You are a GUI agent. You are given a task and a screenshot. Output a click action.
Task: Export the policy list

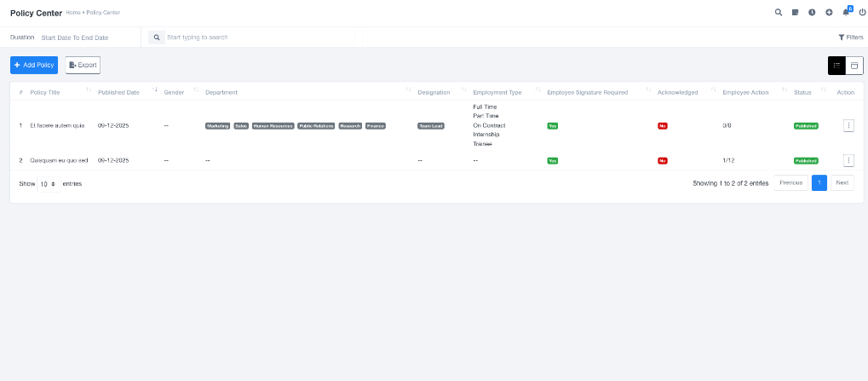coord(83,65)
